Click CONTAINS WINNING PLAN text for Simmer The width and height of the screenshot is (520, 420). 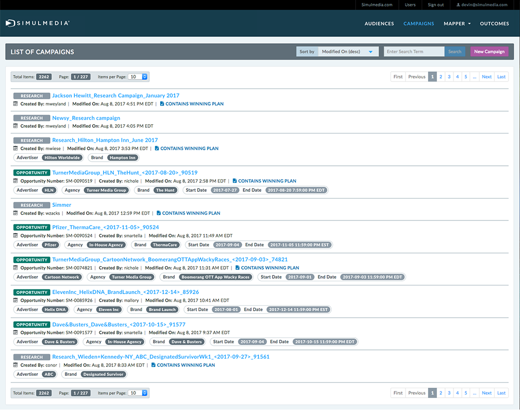pos(191,213)
